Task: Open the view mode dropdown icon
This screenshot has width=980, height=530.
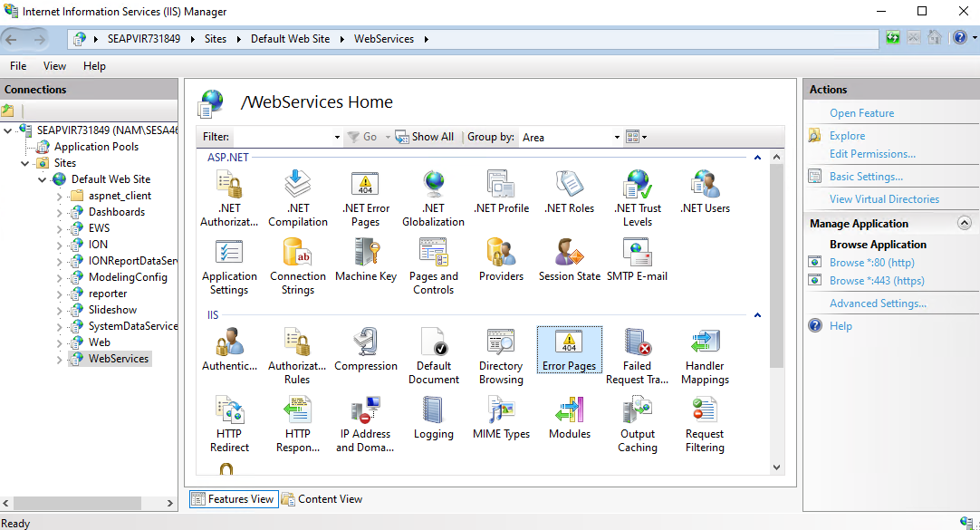Action: (x=636, y=137)
